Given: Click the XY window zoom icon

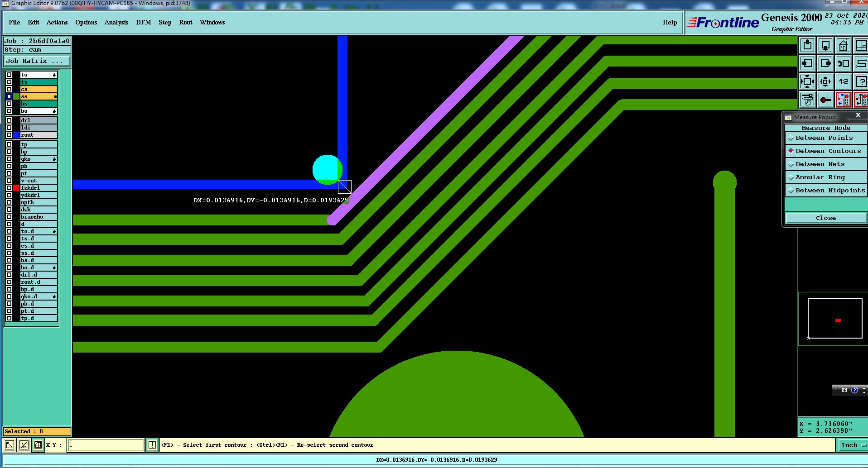Looking at the screenshot, I should (861, 45).
